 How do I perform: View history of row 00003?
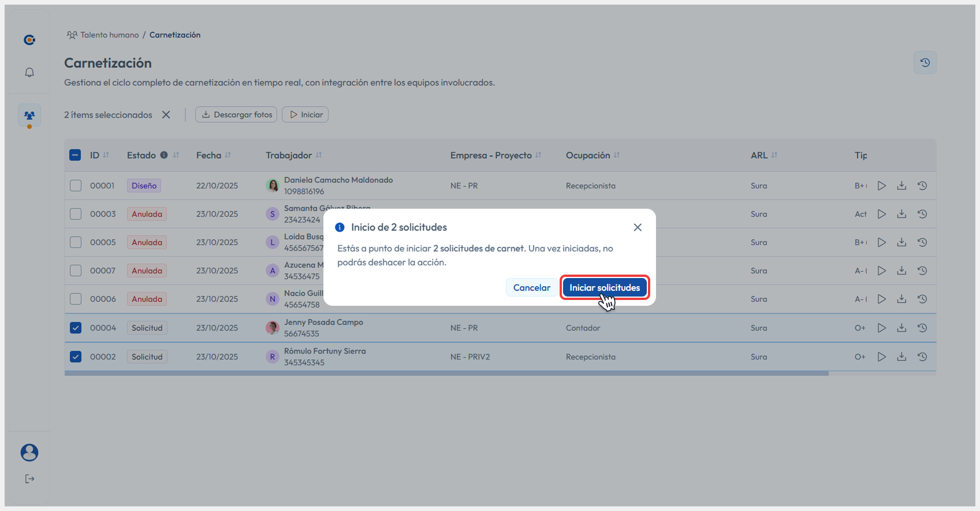922,214
